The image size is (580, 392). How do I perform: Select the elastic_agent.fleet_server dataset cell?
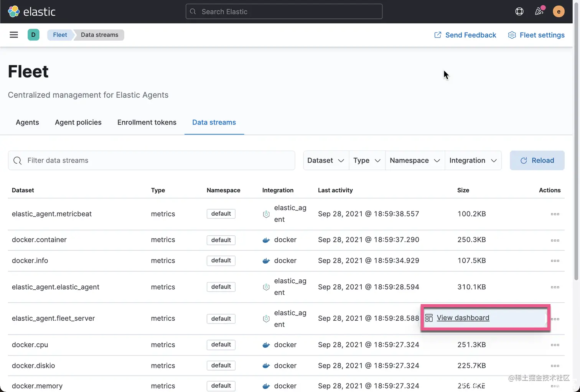(53, 318)
